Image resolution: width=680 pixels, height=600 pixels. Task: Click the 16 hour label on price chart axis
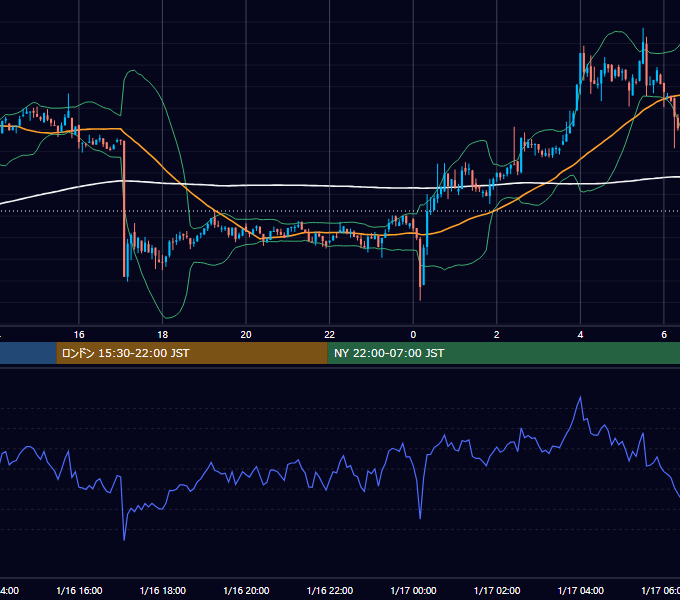tap(79, 334)
